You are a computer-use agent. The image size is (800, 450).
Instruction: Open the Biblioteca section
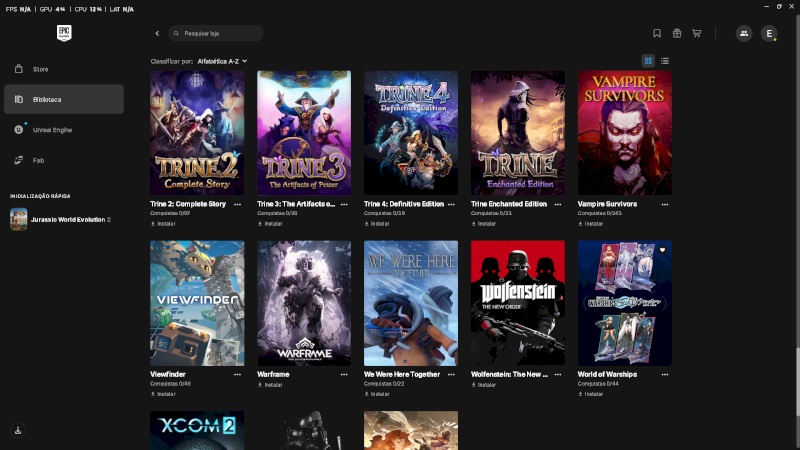pyautogui.click(x=64, y=99)
